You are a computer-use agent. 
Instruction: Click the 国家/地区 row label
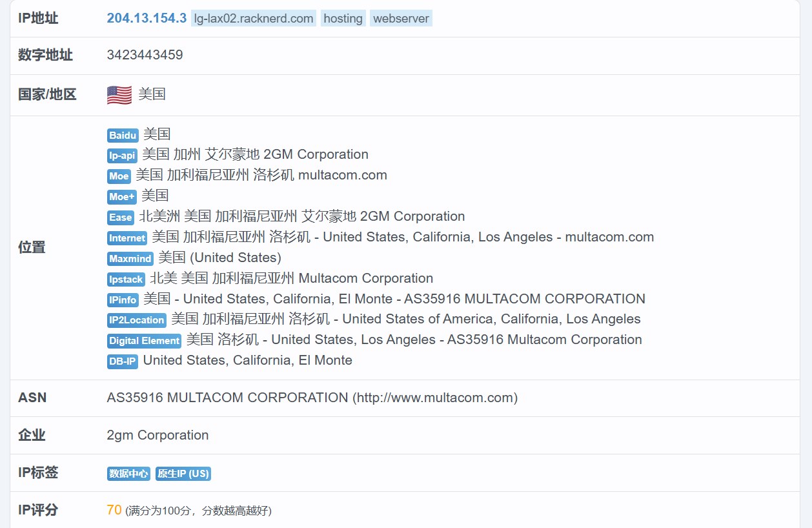point(47,94)
